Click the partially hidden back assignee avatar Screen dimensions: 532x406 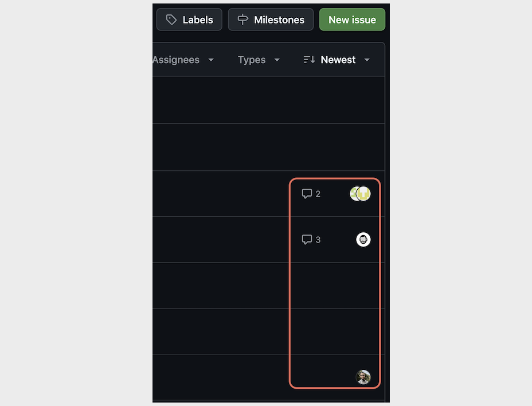pyautogui.click(x=354, y=193)
